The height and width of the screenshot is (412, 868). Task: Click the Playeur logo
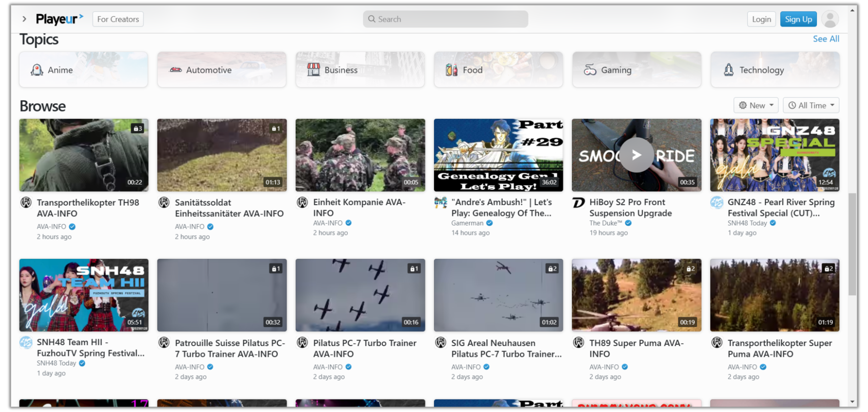coord(59,19)
